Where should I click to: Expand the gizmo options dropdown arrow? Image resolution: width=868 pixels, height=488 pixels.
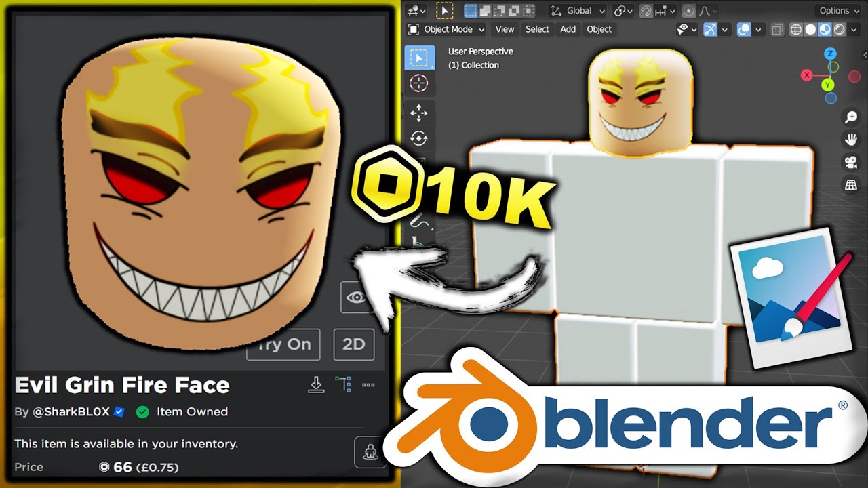pyautogui.click(x=725, y=29)
